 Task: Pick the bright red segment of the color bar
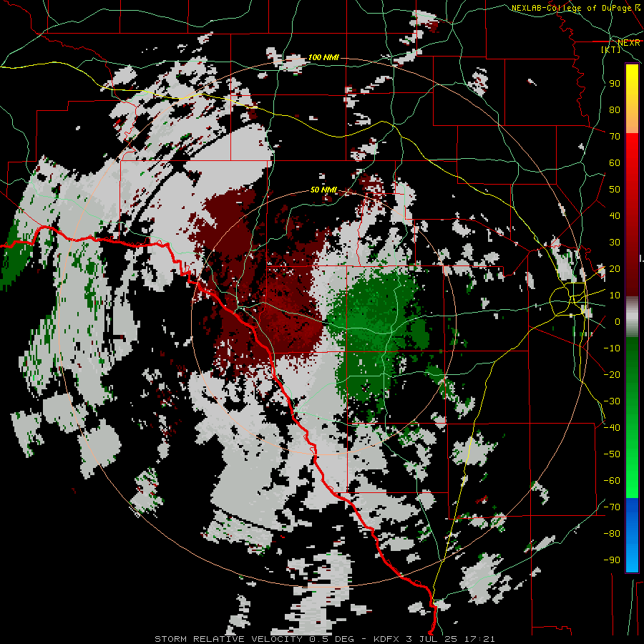coord(632,165)
